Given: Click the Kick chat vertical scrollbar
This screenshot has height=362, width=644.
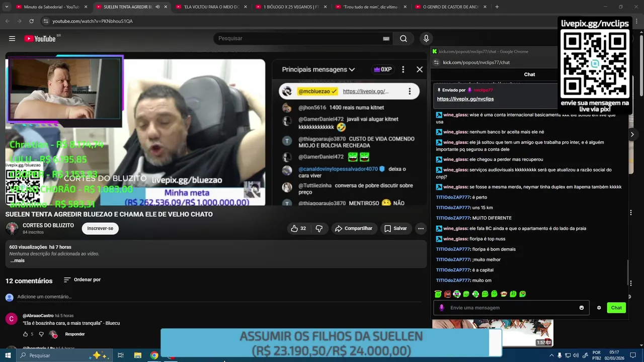Looking at the screenshot, I should coord(627,273).
